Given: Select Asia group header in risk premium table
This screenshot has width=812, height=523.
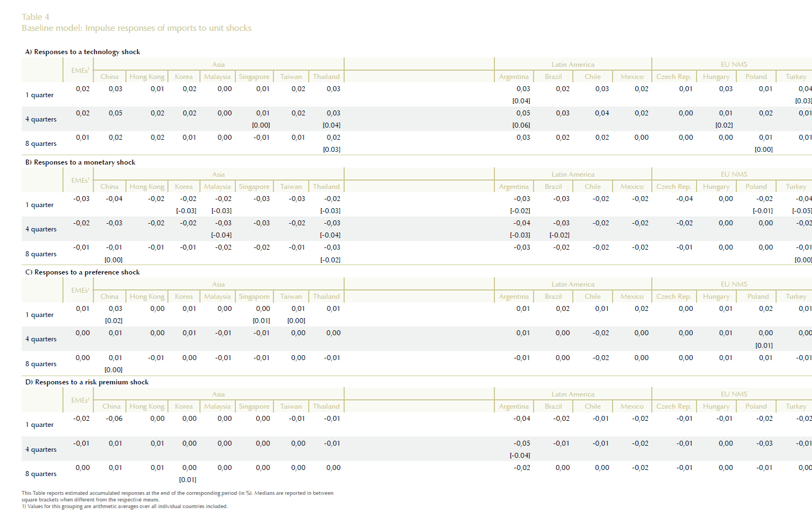Looking at the screenshot, I should (x=219, y=394).
